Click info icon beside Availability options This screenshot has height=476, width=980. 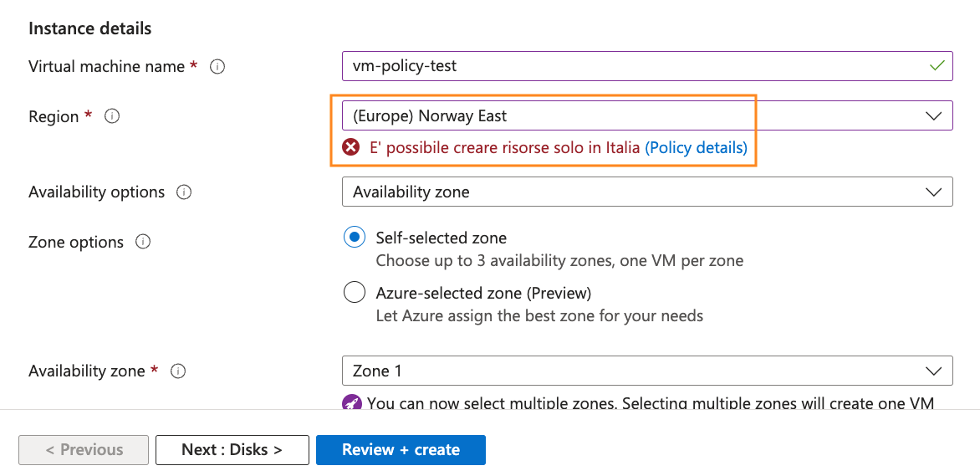click(184, 192)
